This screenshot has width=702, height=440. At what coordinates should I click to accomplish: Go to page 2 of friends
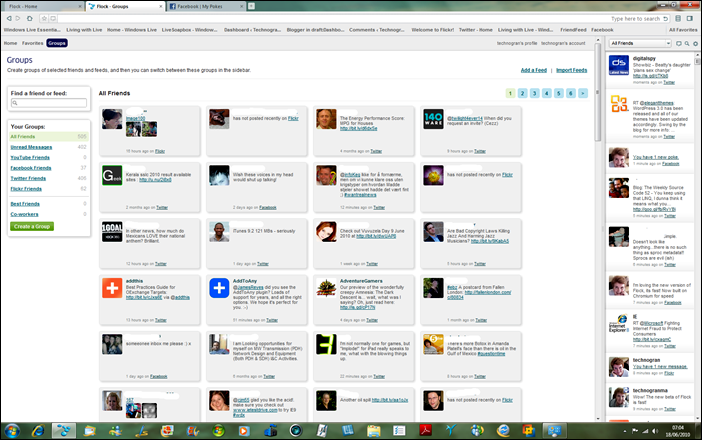(x=522, y=93)
